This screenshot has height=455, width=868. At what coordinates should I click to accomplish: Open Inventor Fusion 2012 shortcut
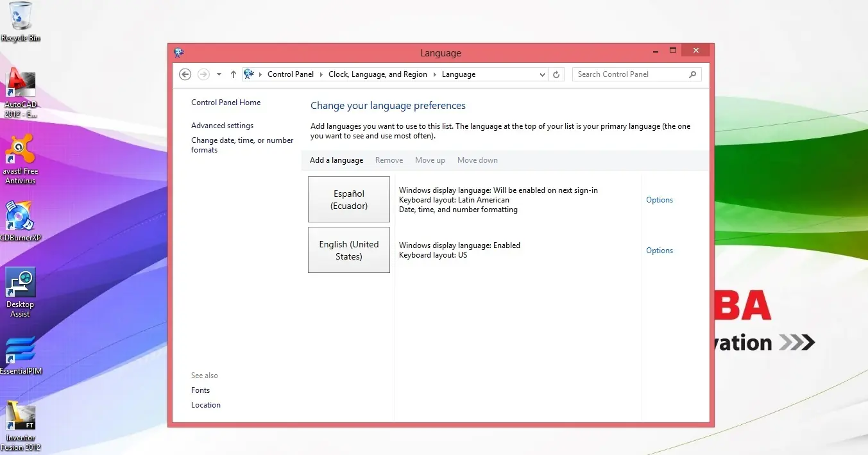tap(21, 426)
